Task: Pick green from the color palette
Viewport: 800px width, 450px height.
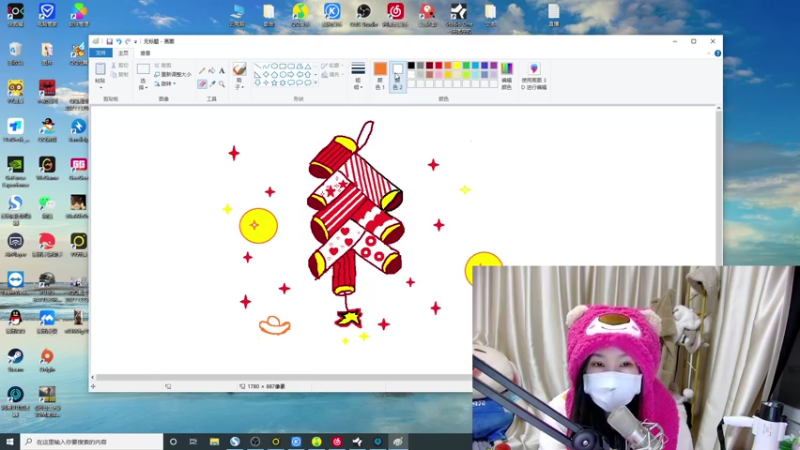Action: click(466, 65)
